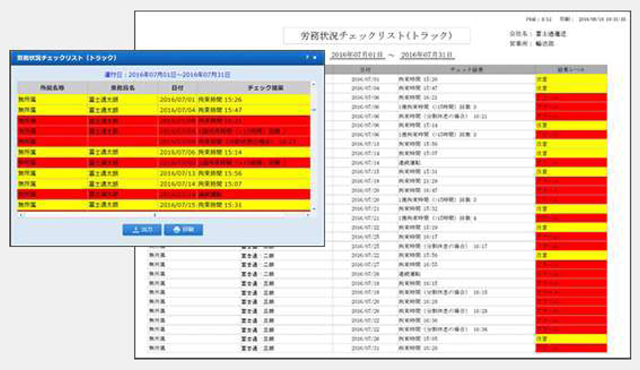This screenshot has width=640, height=370.
Task: Close the 労務状況チェックリスト dialog
Action: tap(315, 58)
